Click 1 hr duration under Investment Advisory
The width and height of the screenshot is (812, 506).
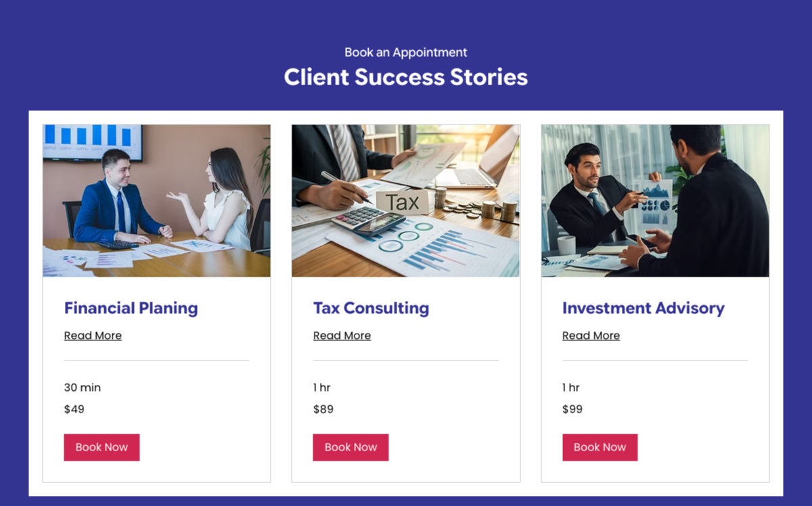(571, 388)
